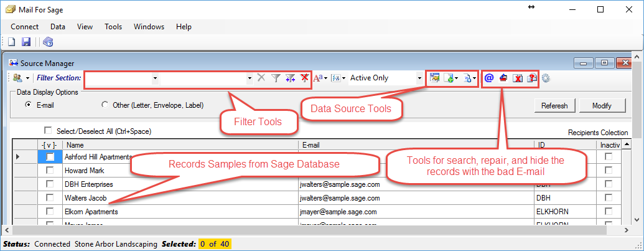Sort by the E-mail column header

416,145
